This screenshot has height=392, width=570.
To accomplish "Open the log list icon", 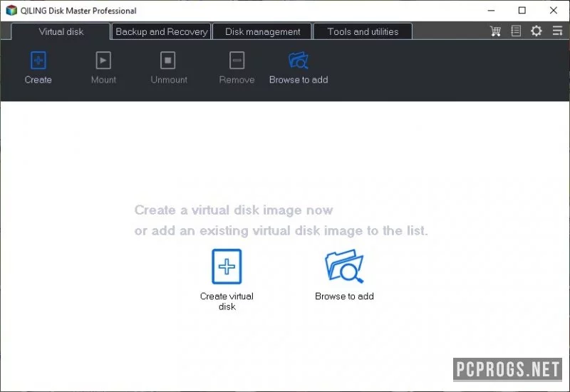I will (516, 31).
